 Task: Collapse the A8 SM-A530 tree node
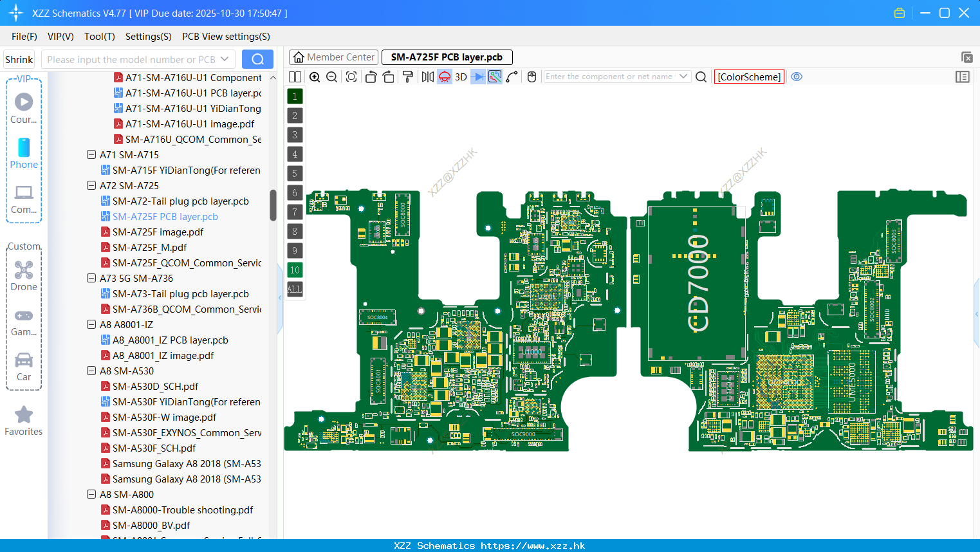pos(91,371)
